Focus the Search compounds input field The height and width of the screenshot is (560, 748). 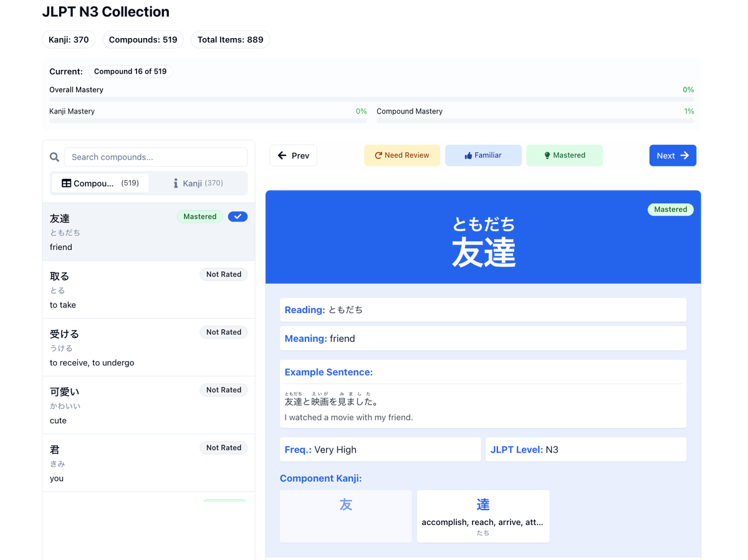pyautogui.click(x=156, y=157)
